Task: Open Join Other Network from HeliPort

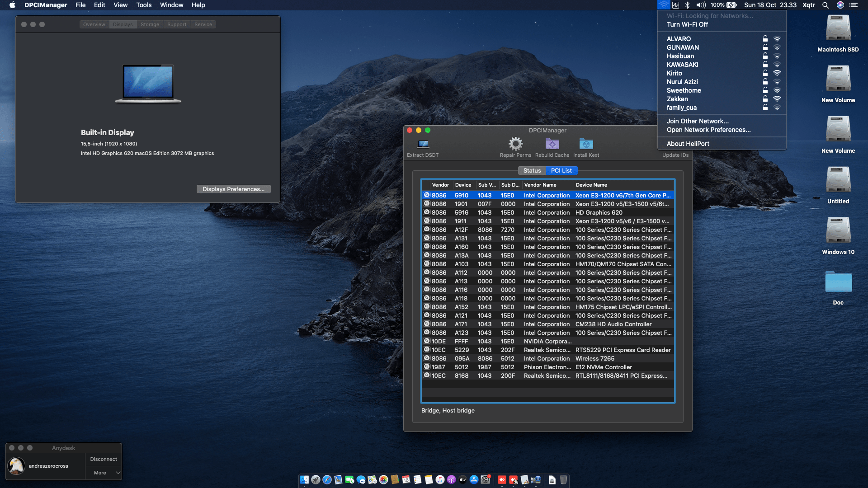Action: [698, 121]
